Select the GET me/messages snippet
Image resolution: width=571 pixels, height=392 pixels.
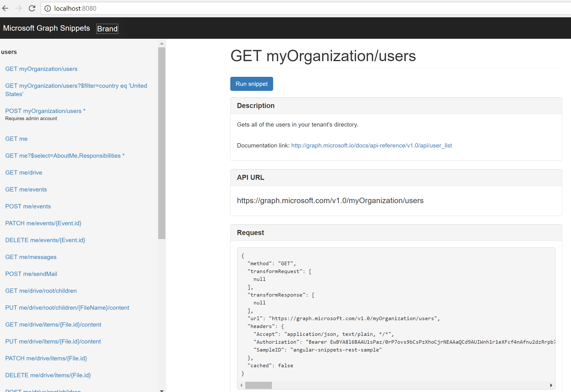pos(31,257)
